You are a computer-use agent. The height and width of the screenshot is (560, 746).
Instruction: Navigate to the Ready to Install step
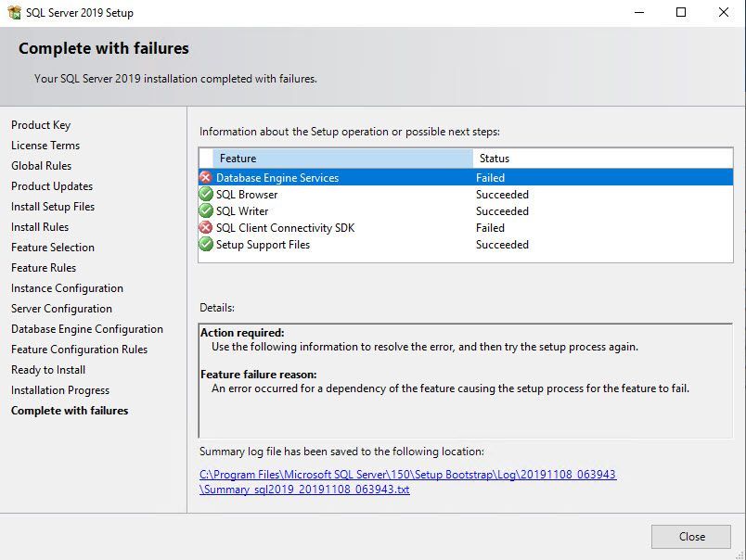click(47, 369)
